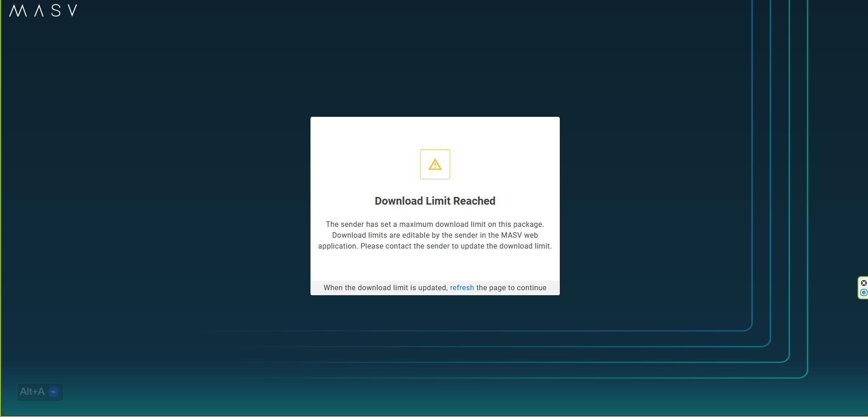Click the text 'When the download limit is updated,'
Viewport: 868px width, 417px height.
point(386,288)
